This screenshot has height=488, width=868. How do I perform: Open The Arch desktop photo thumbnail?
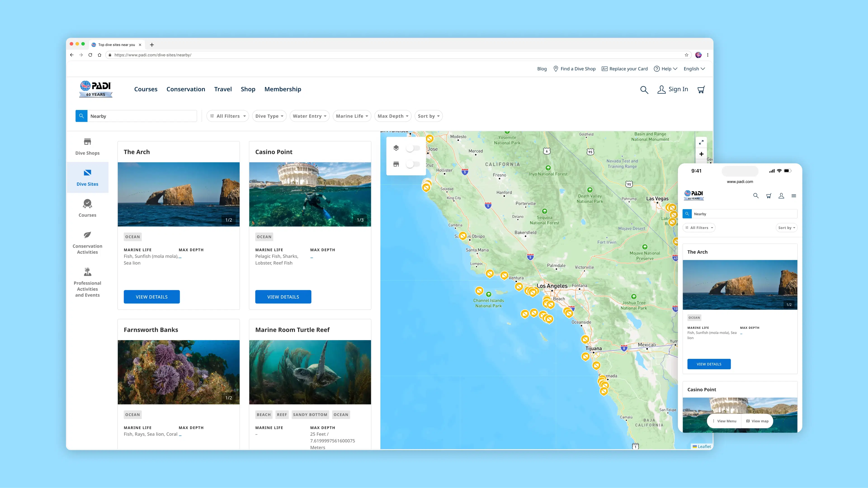(179, 194)
